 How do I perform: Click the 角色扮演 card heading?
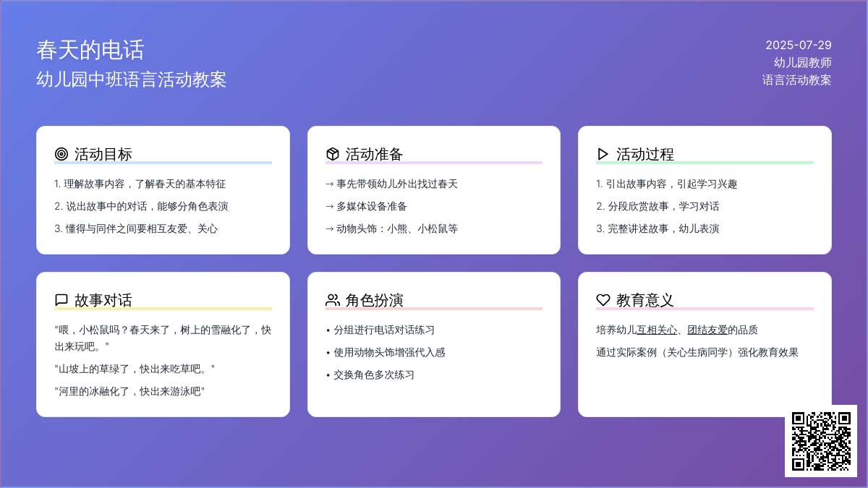point(374,300)
